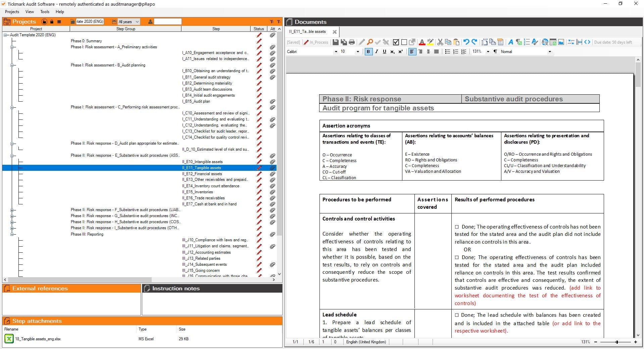Click the Redo arrow icon
Image resolution: width=644 pixels, height=349 pixels.
474,42
